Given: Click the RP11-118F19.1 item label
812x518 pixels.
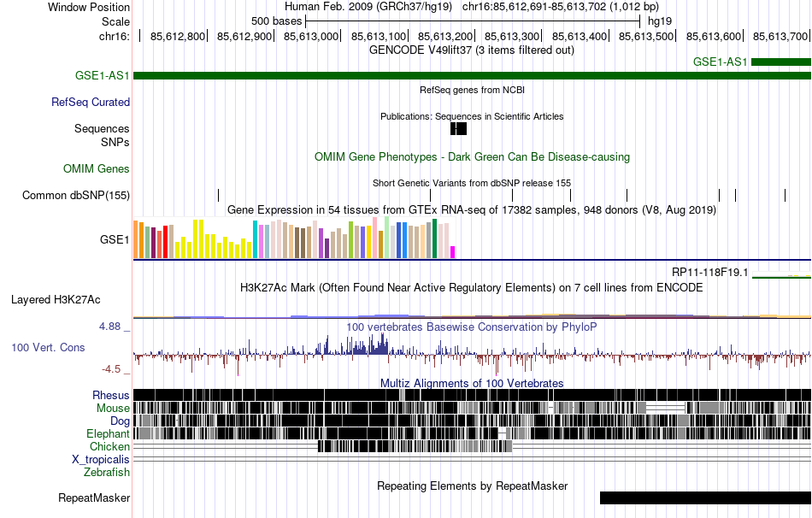Looking at the screenshot, I should point(709,272).
